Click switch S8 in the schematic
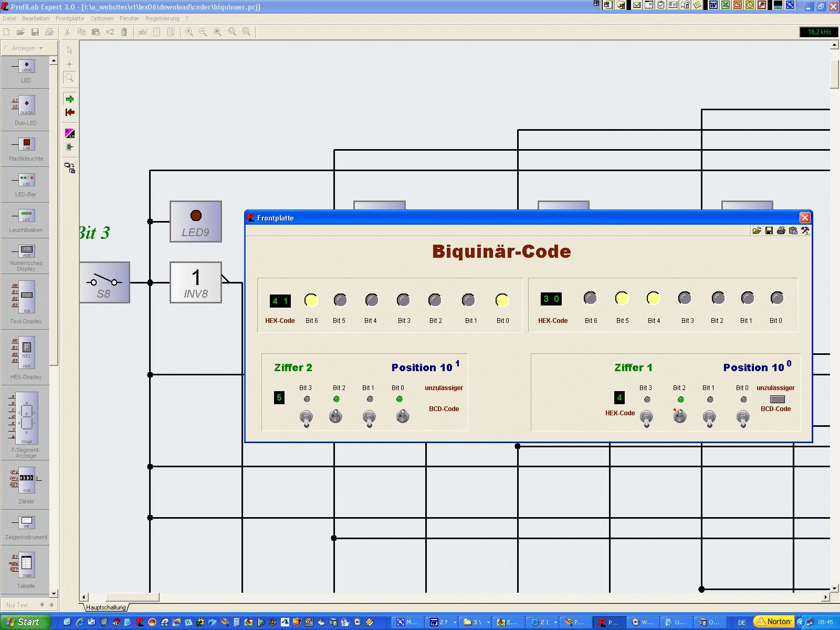The image size is (840, 630). [104, 282]
